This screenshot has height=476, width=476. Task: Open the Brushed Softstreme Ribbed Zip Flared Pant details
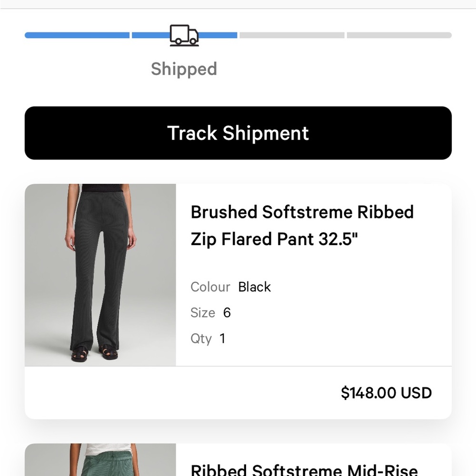pyautogui.click(x=302, y=226)
